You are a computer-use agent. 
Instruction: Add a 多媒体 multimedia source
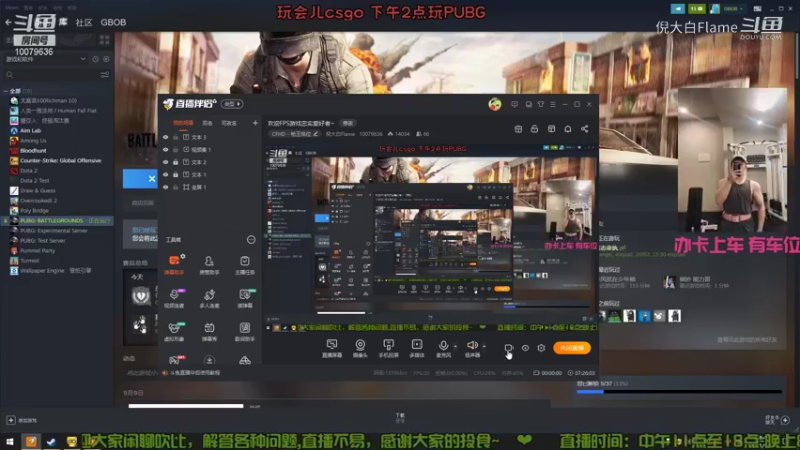(417, 348)
